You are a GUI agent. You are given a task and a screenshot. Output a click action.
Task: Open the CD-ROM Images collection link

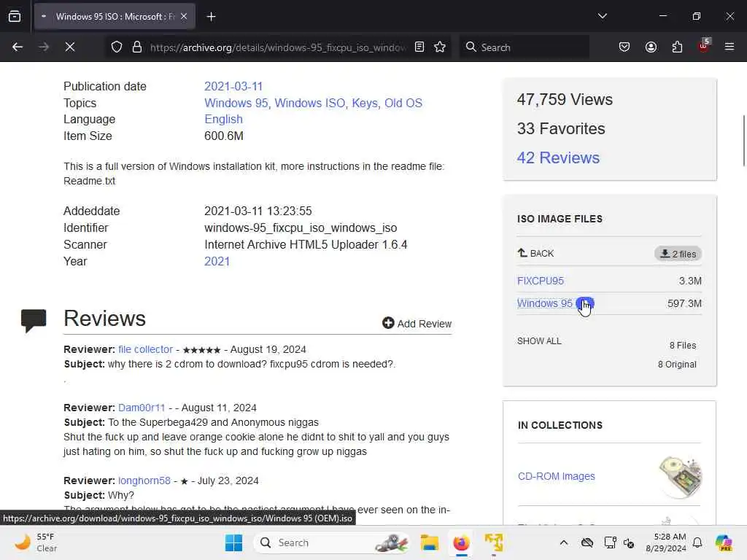click(557, 476)
